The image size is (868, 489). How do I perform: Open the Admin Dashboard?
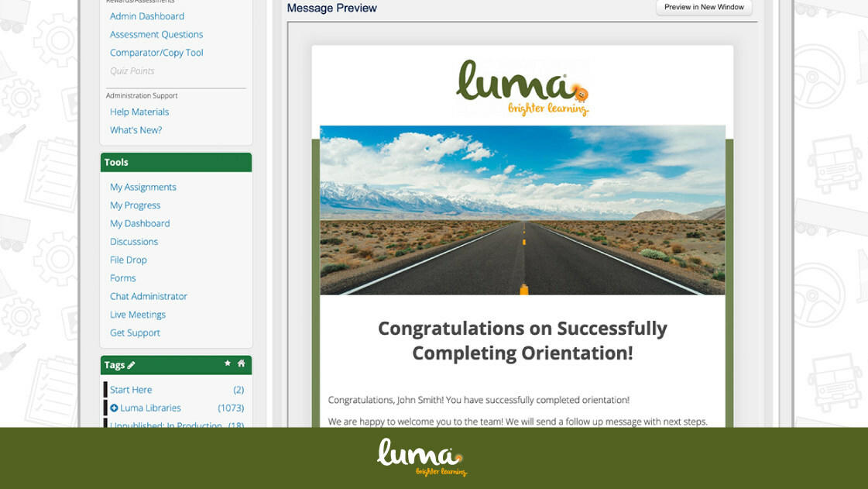[x=146, y=15]
